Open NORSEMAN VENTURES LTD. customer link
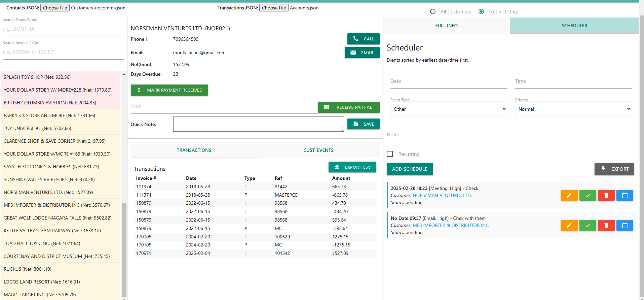 (442, 195)
